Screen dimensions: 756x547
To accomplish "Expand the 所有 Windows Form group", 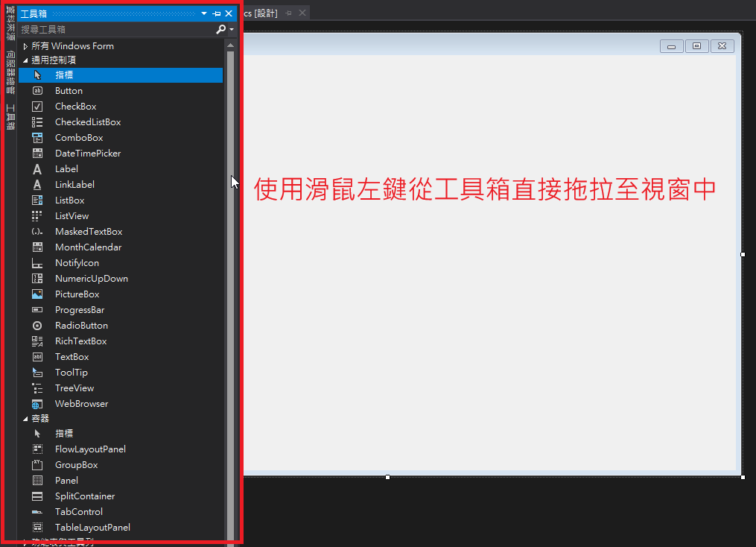I will pos(25,46).
